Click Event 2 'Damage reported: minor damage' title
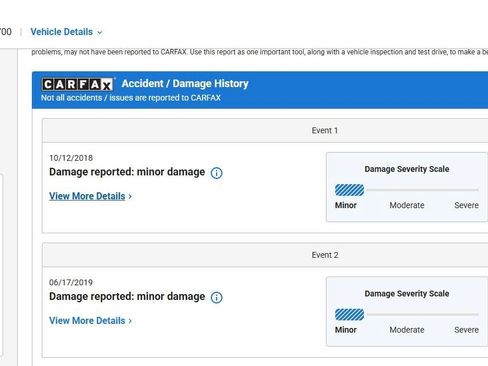 pos(127,297)
